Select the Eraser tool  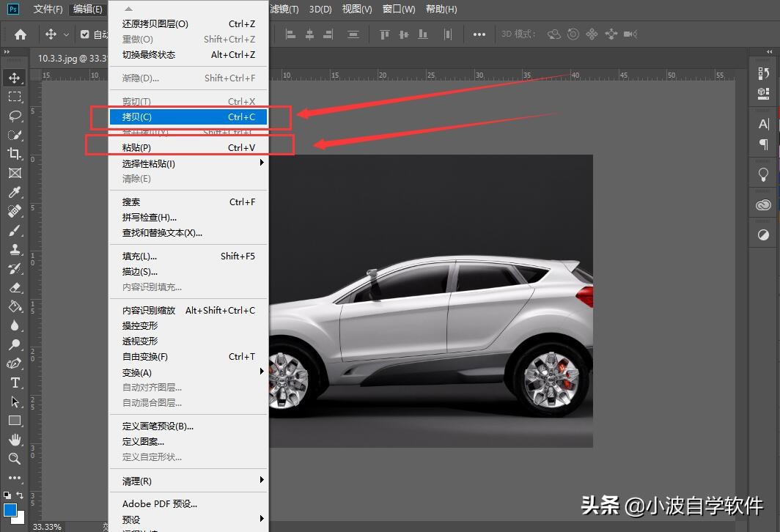coord(15,287)
